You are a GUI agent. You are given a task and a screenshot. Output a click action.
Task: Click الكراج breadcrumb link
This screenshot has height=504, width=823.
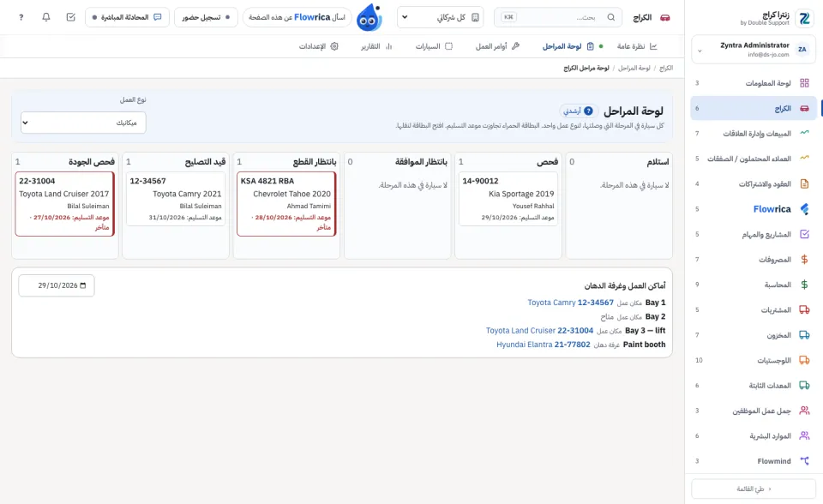(666, 69)
